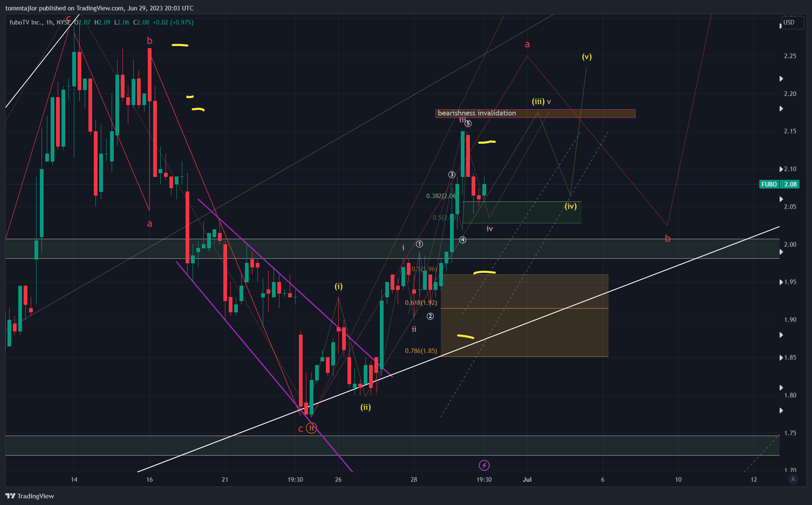Click the yellow (v) wave label

coord(587,56)
